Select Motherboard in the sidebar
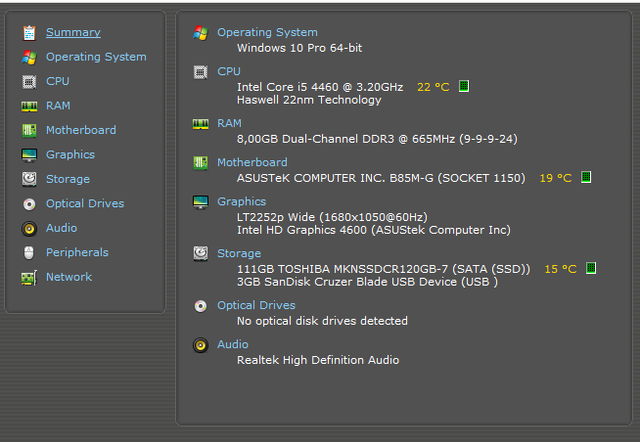 [x=81, y=130]
